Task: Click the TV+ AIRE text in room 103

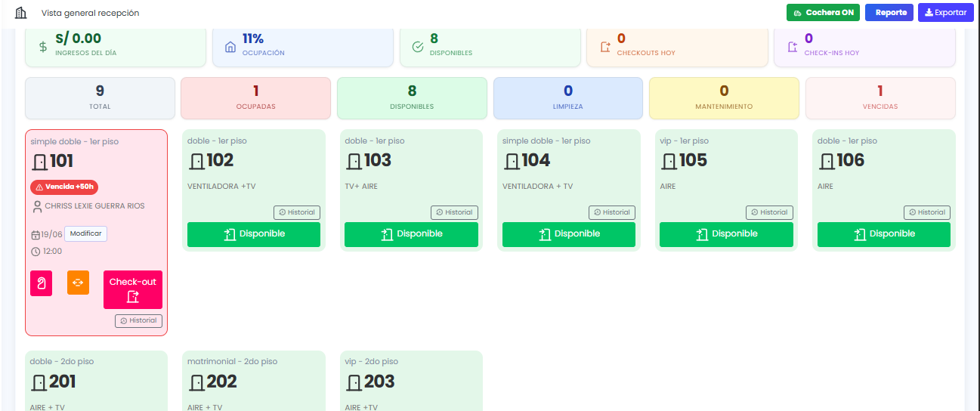Action: pos(361,186)
